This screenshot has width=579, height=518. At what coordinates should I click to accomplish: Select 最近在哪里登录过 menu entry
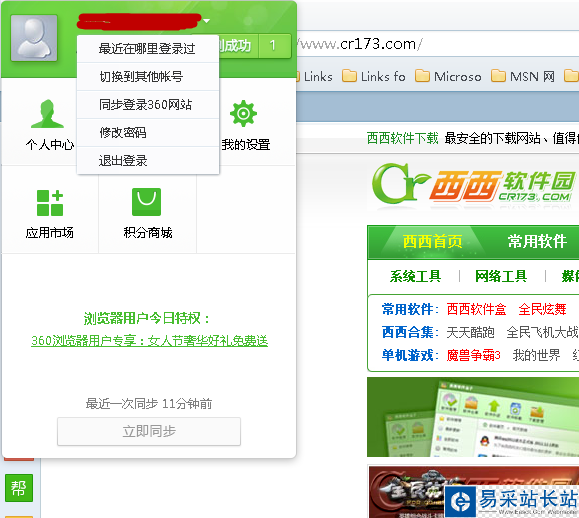click(148, 48)
